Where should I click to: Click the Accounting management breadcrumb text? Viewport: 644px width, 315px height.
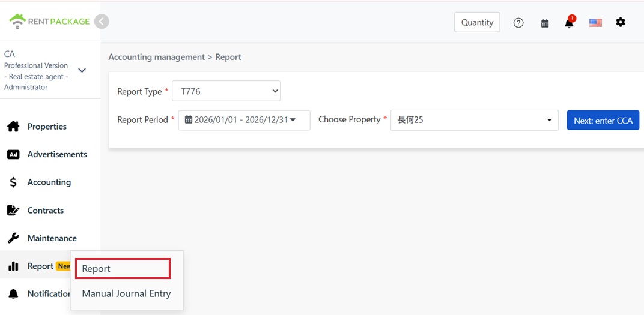[x=156, y=57]
